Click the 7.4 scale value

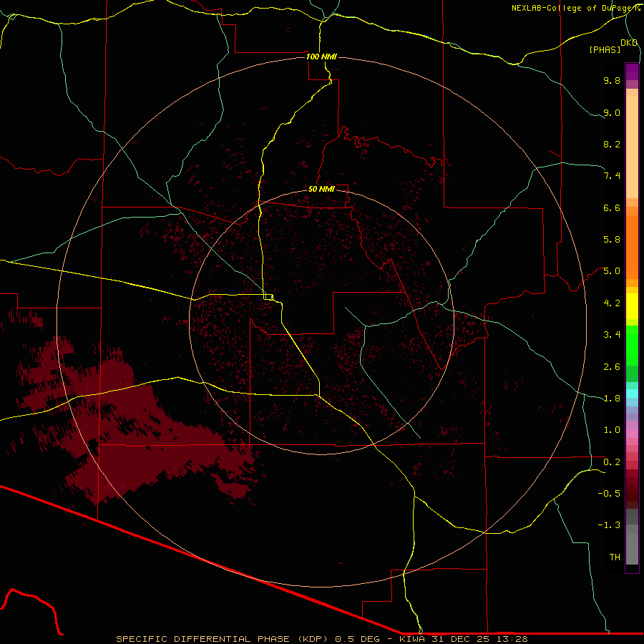612,176
